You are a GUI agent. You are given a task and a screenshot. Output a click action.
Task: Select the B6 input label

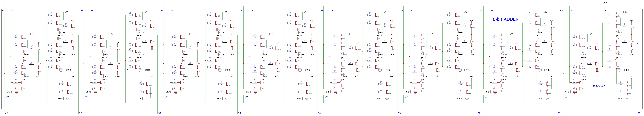coord(82,11)
